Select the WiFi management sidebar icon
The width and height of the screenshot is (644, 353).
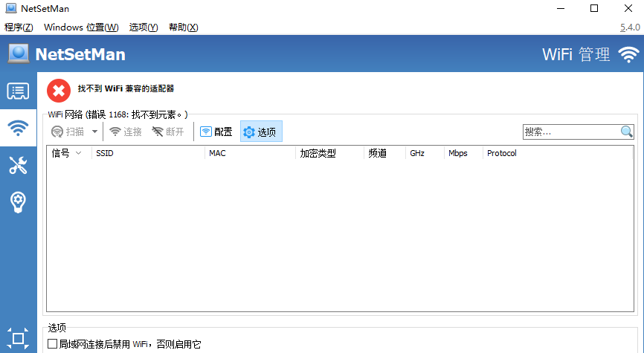(x=18, y=129)
